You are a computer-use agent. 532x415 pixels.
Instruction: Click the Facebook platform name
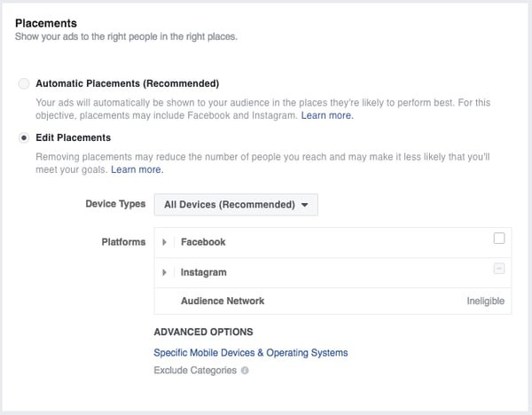tap(203, 242)
